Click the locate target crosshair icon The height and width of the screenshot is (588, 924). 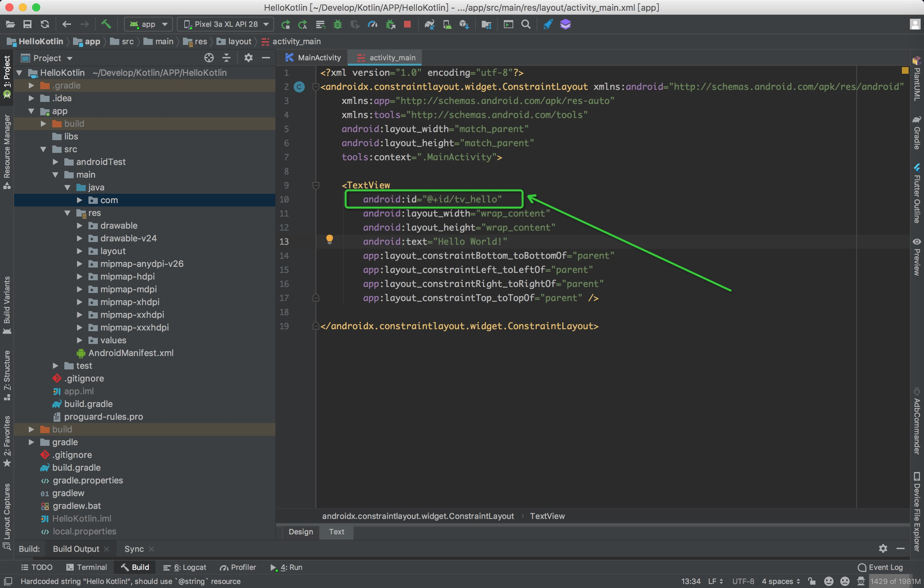click(x=209, y=58)
